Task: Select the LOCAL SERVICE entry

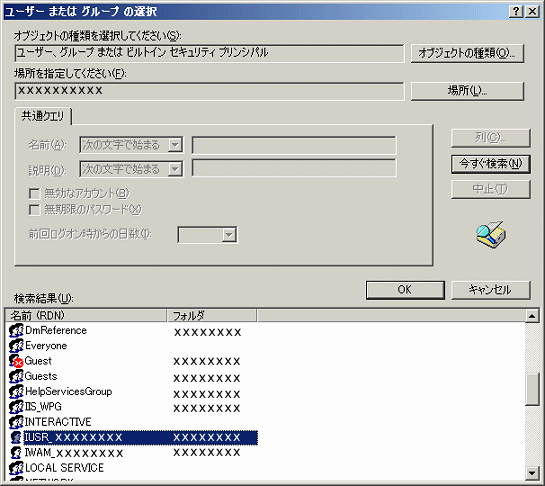Action: pyautogui.click(x=64, y=468)
